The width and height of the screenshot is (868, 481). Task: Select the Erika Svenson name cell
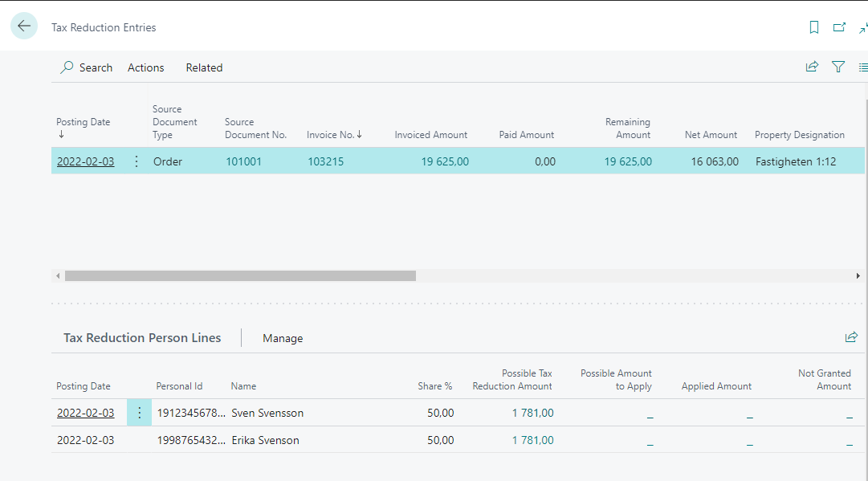click(x=265, y=440)
